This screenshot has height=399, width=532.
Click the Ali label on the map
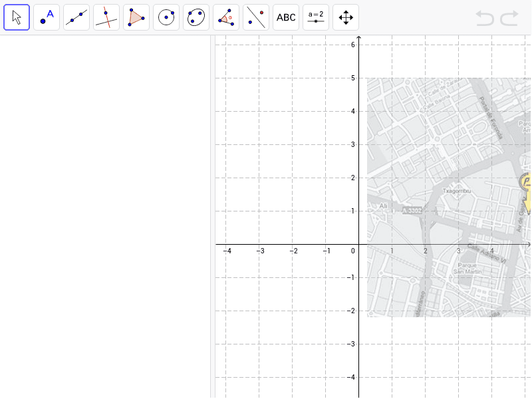[x=383, y=206]
